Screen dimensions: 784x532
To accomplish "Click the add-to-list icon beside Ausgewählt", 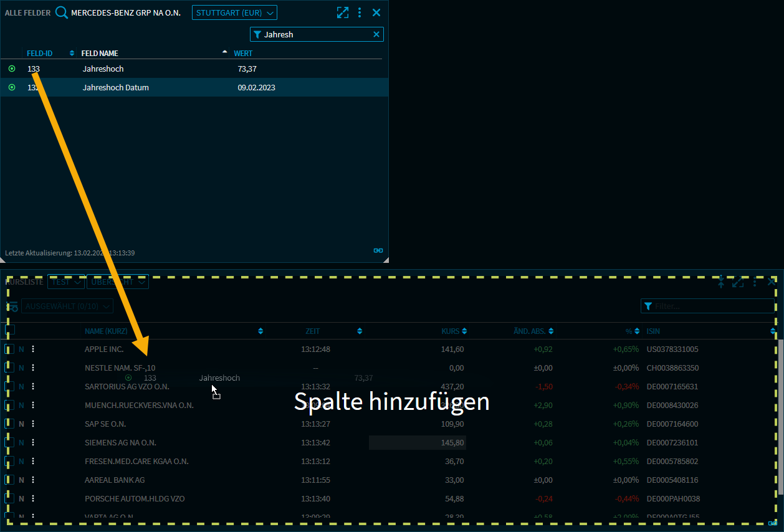I will point(12,306).
